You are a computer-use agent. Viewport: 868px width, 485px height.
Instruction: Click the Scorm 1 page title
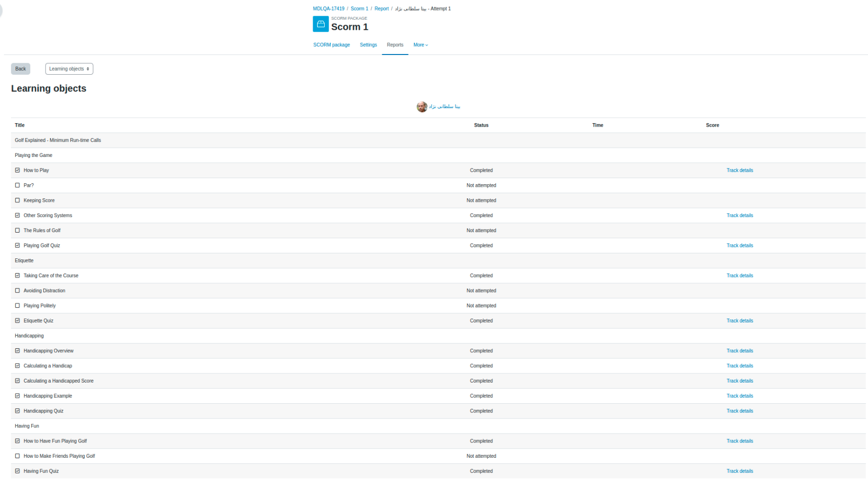coord(349,27)
